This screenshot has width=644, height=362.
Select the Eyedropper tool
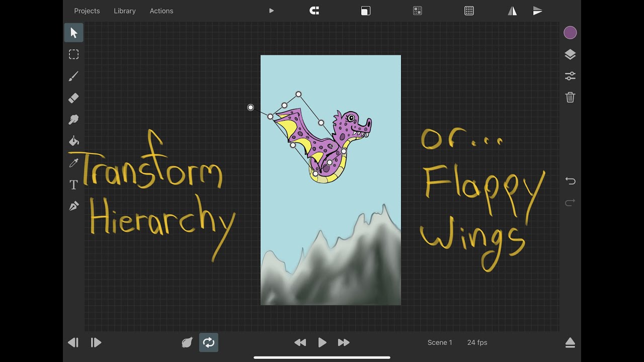(x=74, y=163)
